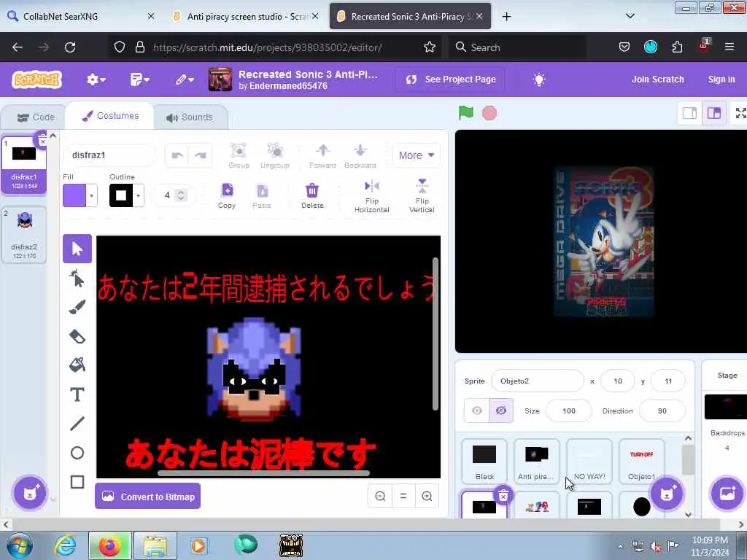Click the Choose a Sprite button

click(667, 494)
